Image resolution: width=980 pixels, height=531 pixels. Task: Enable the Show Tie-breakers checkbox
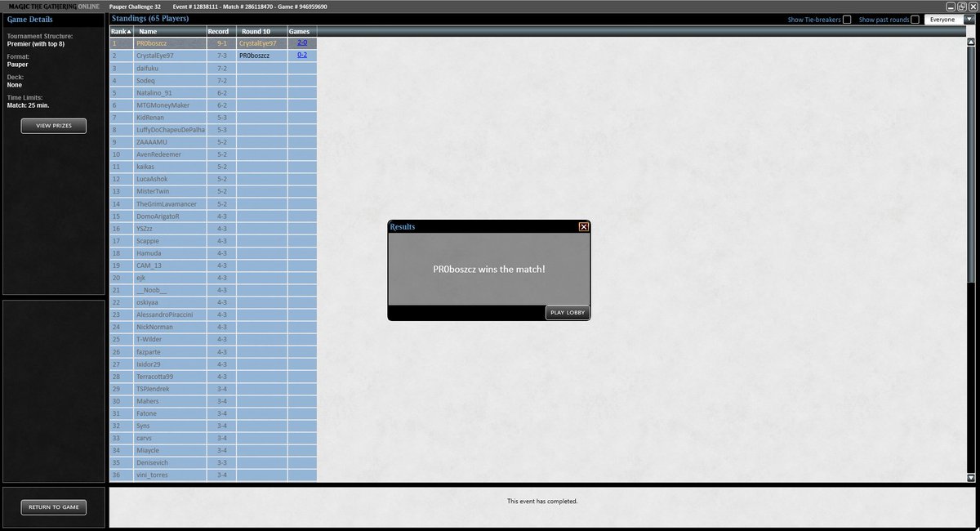click(847, 20)
